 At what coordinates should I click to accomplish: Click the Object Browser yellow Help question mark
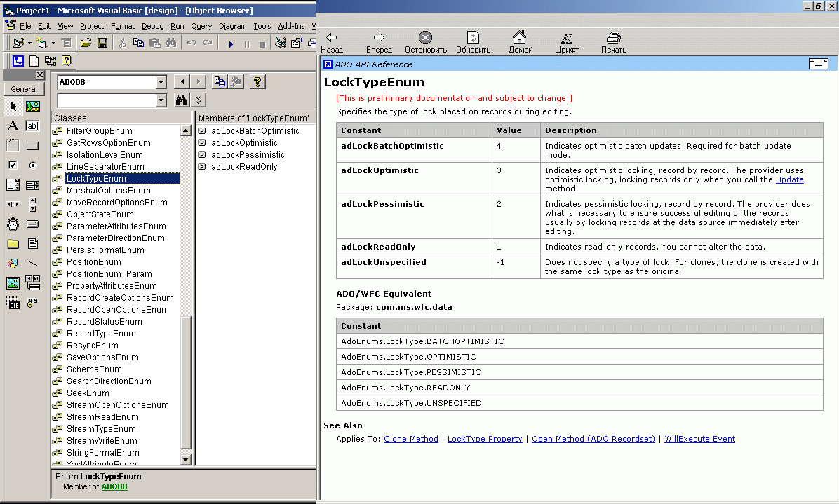[257, 82]
